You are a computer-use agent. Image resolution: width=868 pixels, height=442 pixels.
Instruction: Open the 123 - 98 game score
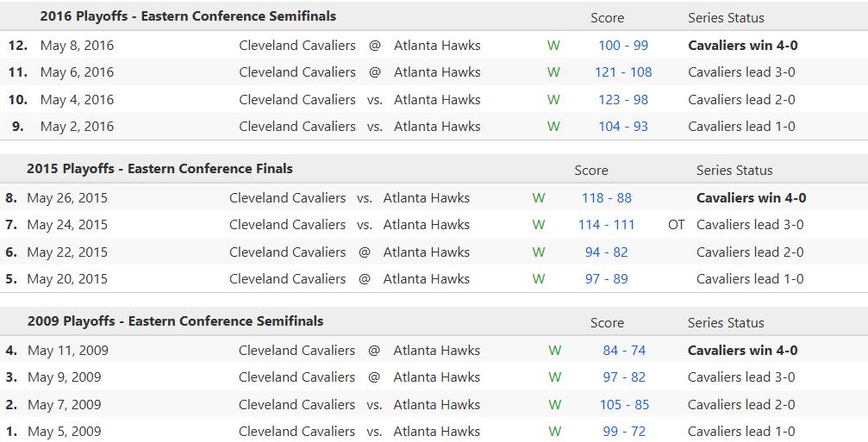coord(622,100)
